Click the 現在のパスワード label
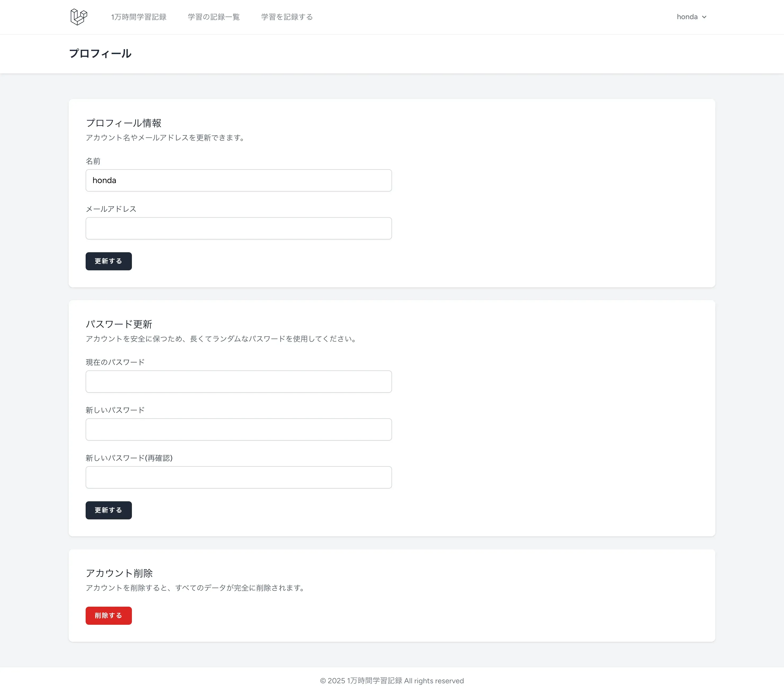 coord(115,362)
